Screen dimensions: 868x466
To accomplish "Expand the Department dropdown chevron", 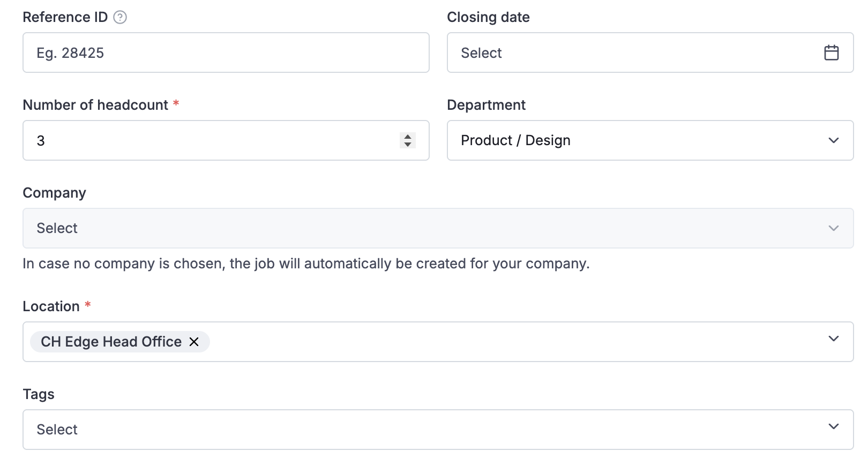I will [x=833, y=140].
